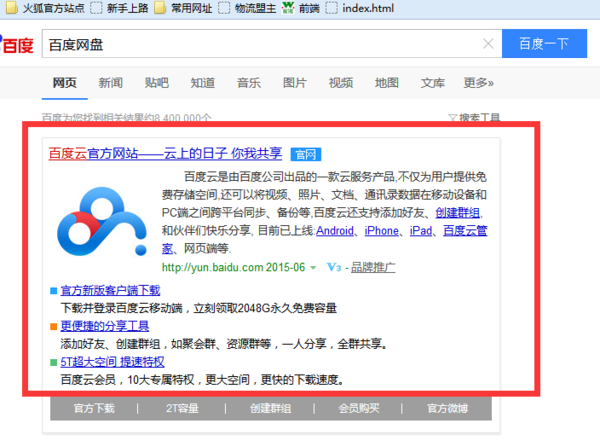Switch to the 知道 tab
This screenshot has width=600, height=441.
pyautogui.click(x=203, y=83)
